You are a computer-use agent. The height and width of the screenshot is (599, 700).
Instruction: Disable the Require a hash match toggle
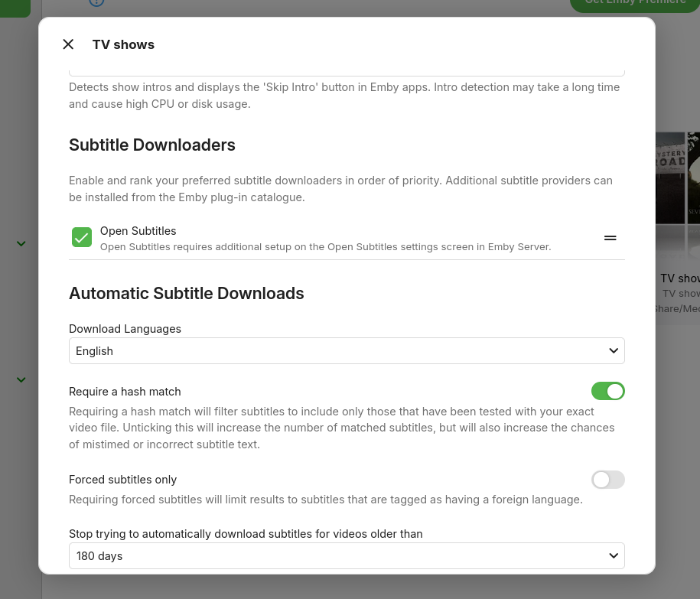[607, 392]
